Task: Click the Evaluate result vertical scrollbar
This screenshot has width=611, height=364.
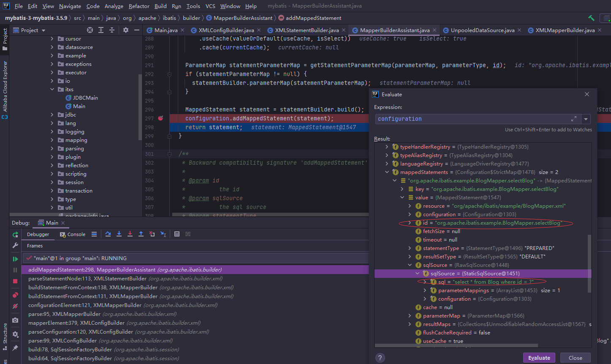Action: (x=589, y=263)
